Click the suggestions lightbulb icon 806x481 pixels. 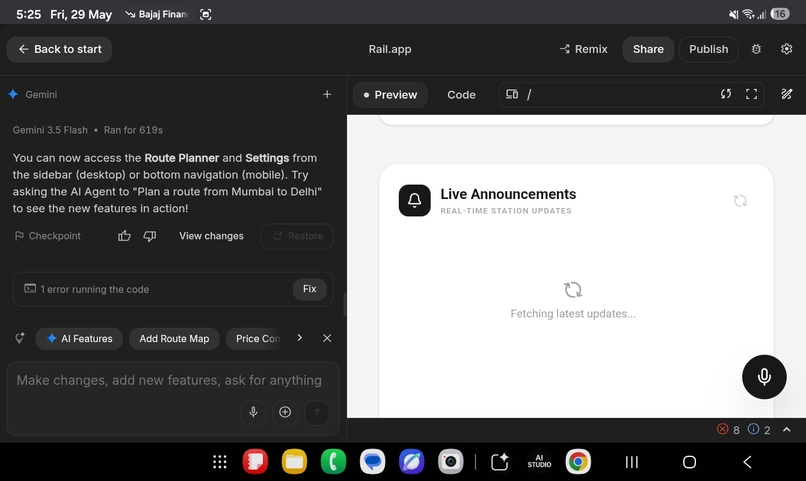coord(20,338)
